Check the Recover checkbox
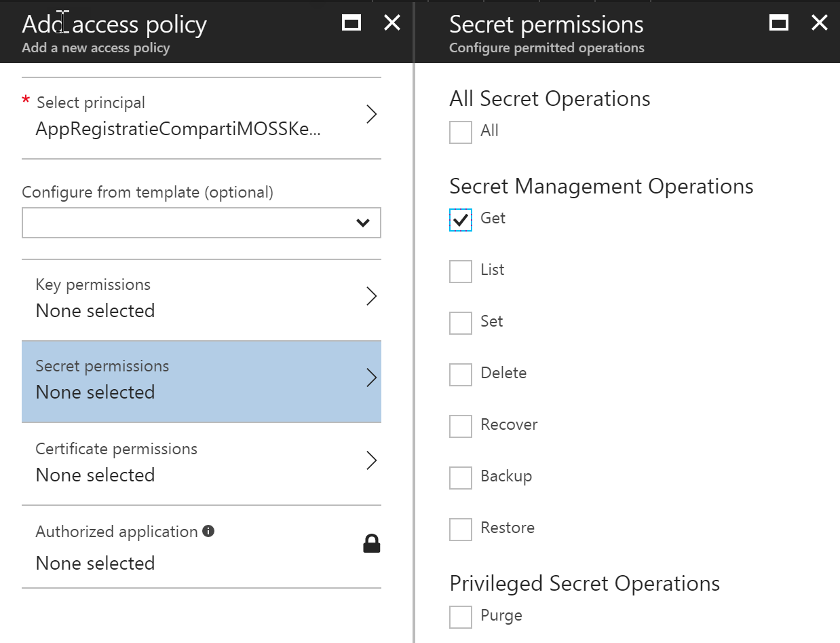Screen dimensions: 840x643 [x=461, y=426]
